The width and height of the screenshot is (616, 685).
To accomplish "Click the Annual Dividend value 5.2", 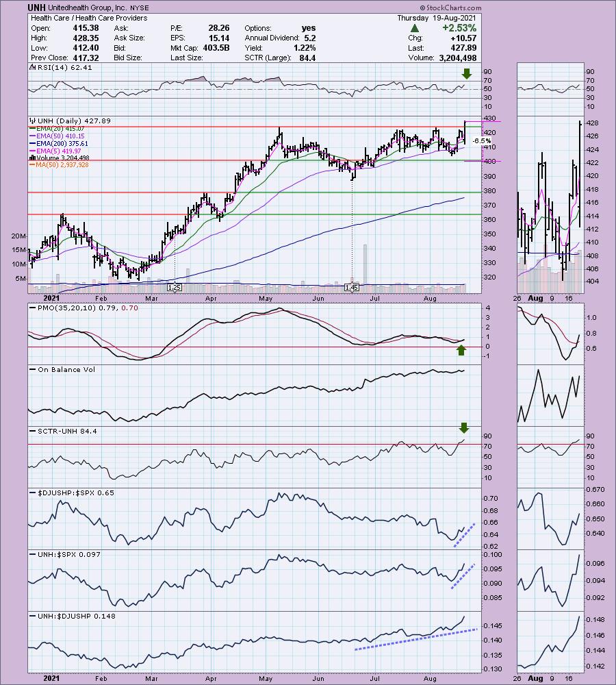I will click(x=310, y=38).
